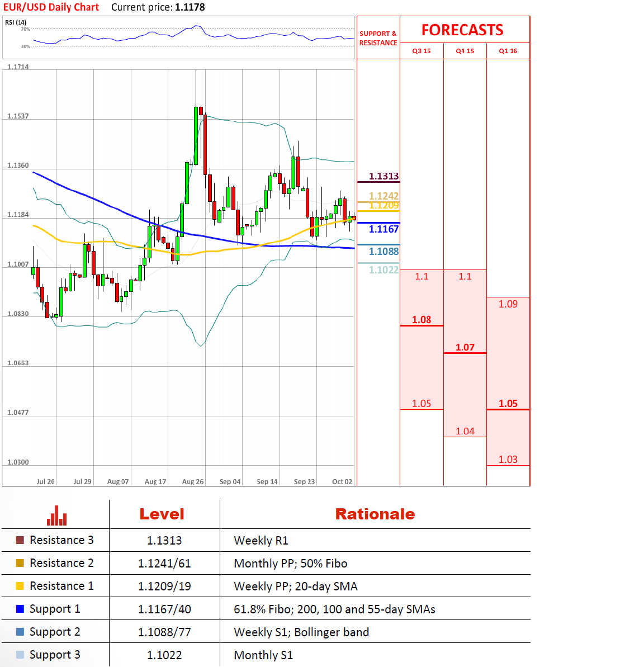Screen dimensions: 644x667
Task: Select the 'Q4 15' forecast column header
Action: pyautogui.click(x=465, y=51)
